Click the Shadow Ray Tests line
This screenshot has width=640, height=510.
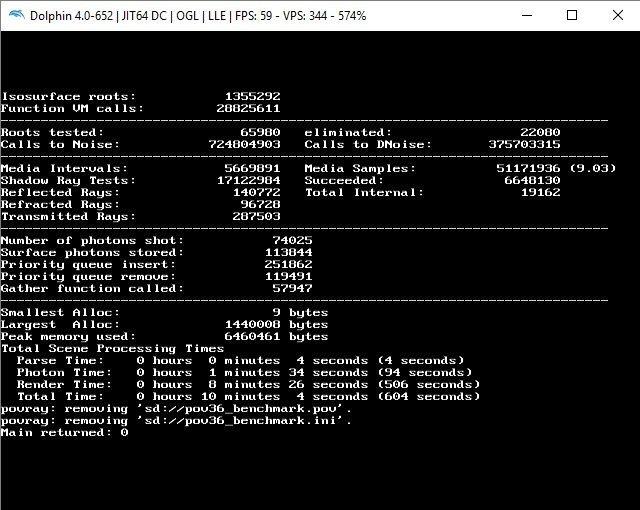pos(140,180)
